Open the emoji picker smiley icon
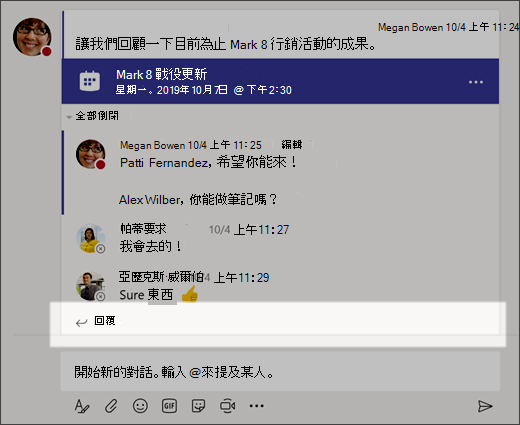The width and height of the screenshot is (520, 425). pyautogui.click(x=140, y=406)
